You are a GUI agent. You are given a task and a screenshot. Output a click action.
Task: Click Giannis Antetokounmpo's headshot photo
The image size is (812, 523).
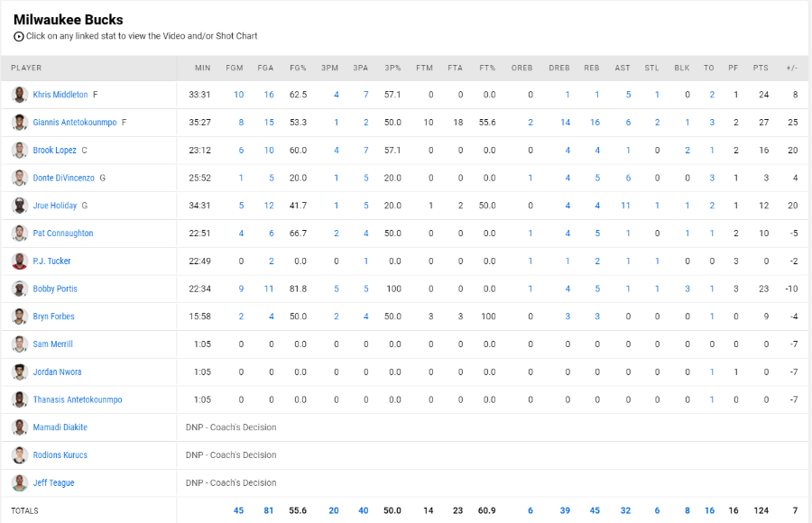[20, 123]
